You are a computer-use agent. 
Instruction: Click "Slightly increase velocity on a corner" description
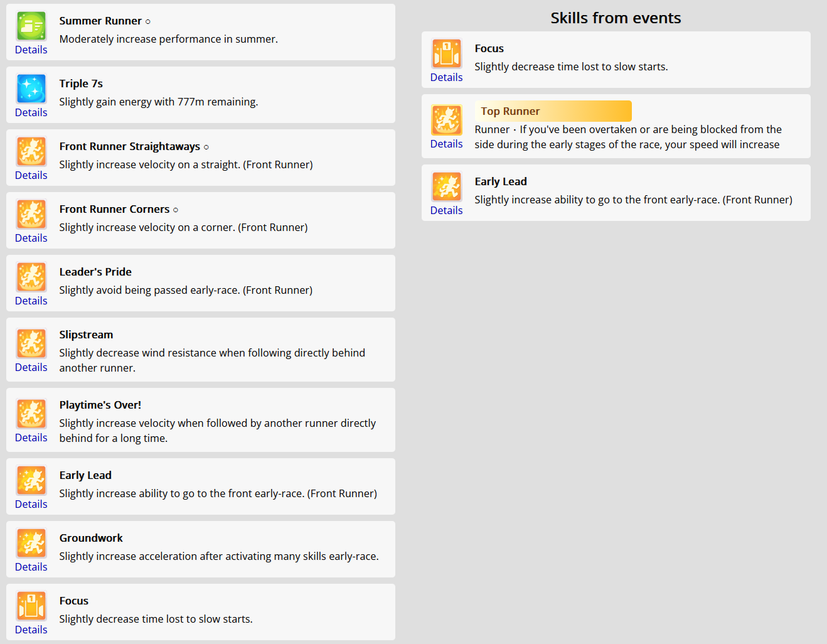[184, 227]
